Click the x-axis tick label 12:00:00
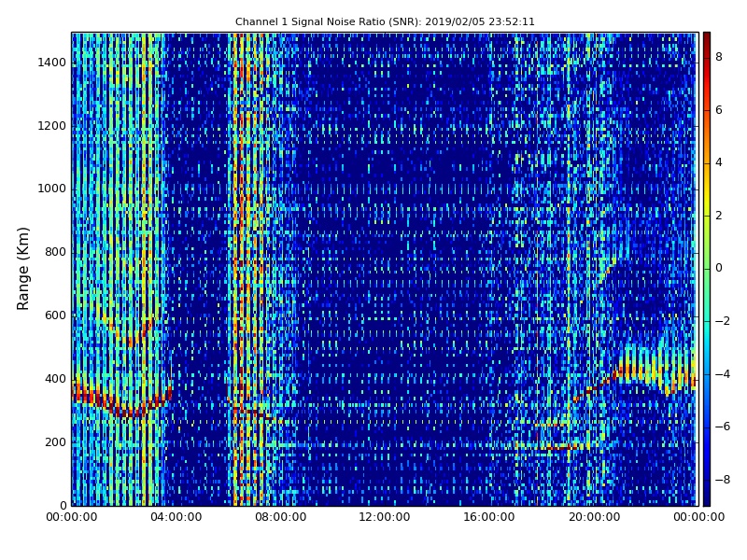 pyautogui.click(x=385, y=517)
